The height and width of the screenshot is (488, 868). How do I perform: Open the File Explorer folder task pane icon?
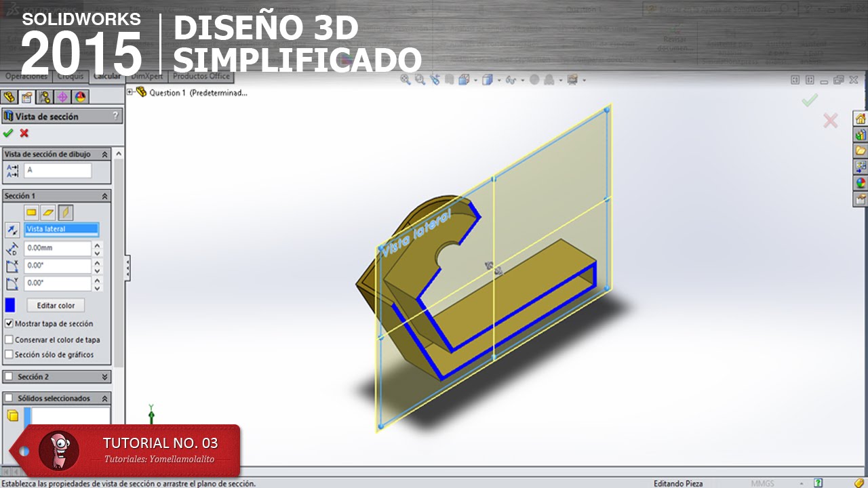pos(861,150)
